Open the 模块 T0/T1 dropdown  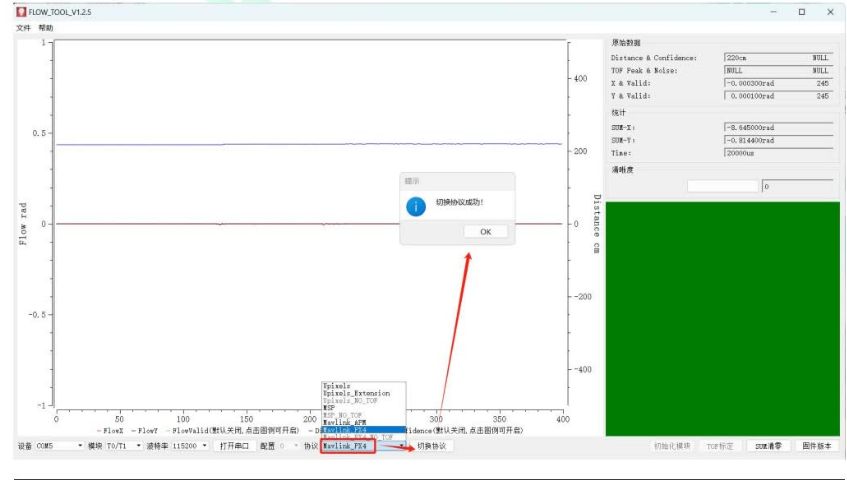click(x=124, y=446)
